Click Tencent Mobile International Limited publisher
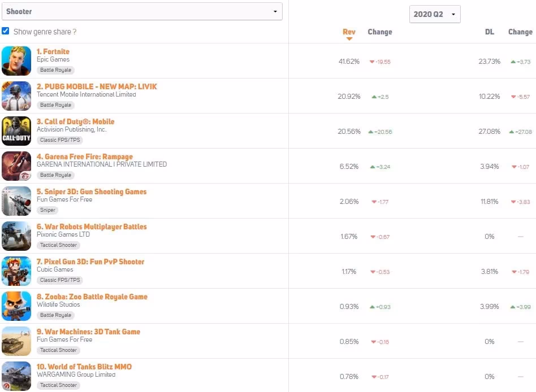The image size is (536, 392). (x=86, y=94)
